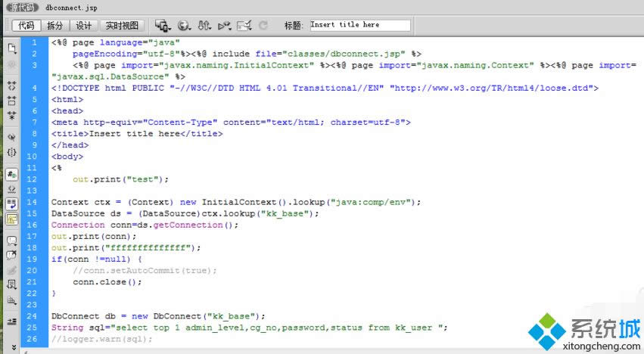The height and width of the screenshot is (354, 644).
Task: Select the 源代码 source code tab
Action: click(x=22, y=7)
